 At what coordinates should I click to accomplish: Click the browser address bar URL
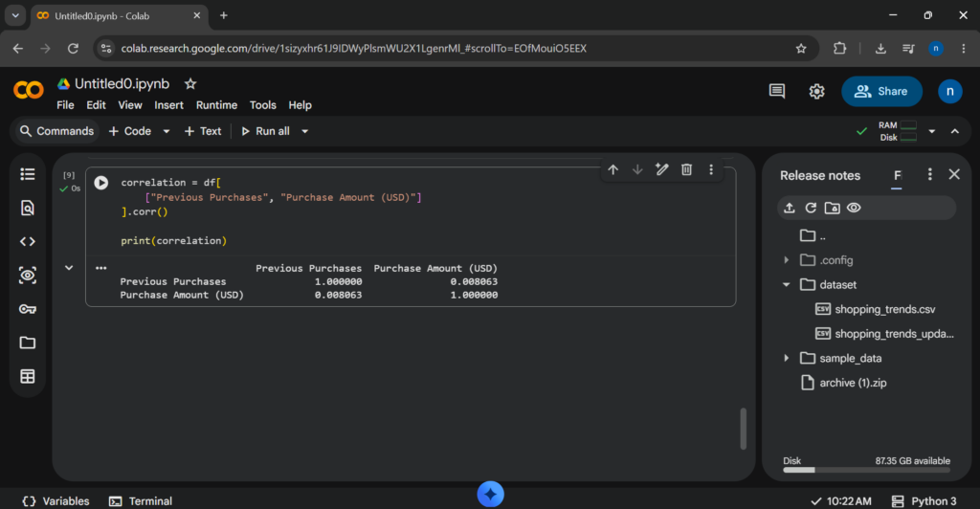[x=354, y=48]
